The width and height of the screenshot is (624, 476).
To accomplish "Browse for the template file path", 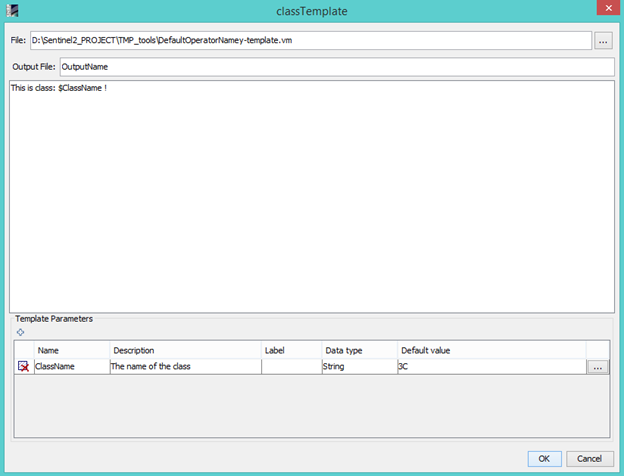I will tap(603, 41).
